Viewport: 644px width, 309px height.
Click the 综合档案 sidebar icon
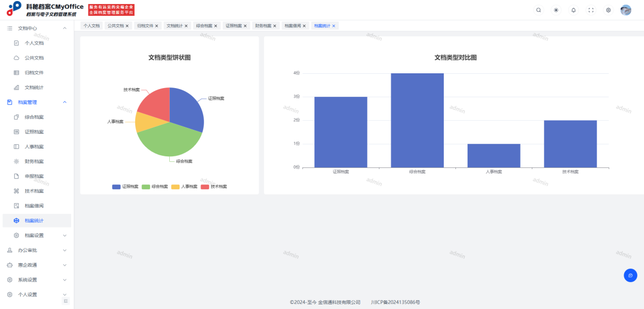pos(16,117)
